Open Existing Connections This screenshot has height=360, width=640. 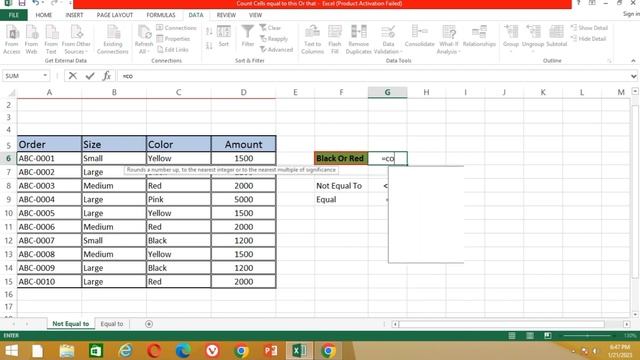click(113, 39)
